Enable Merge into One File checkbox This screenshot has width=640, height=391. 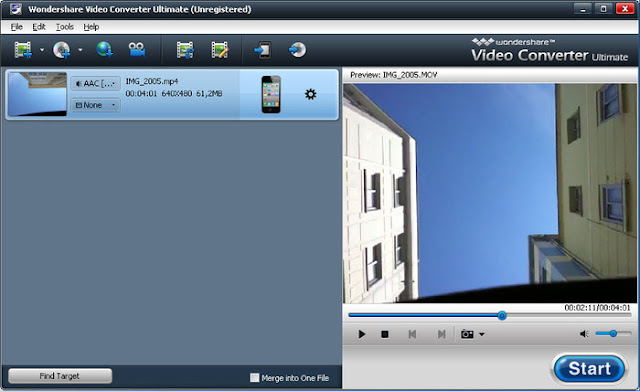point(255,378)
